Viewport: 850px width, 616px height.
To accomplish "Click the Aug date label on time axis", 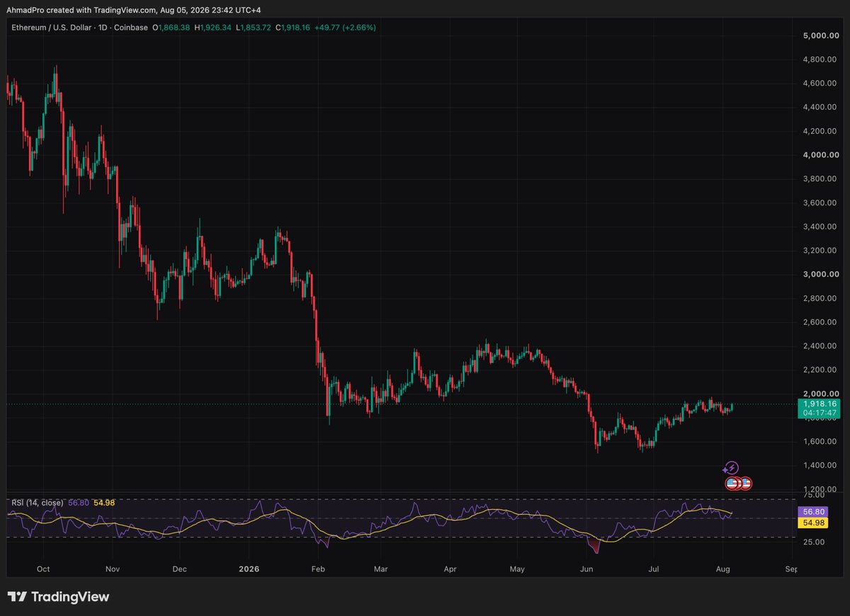I will [x=723, y=569].
